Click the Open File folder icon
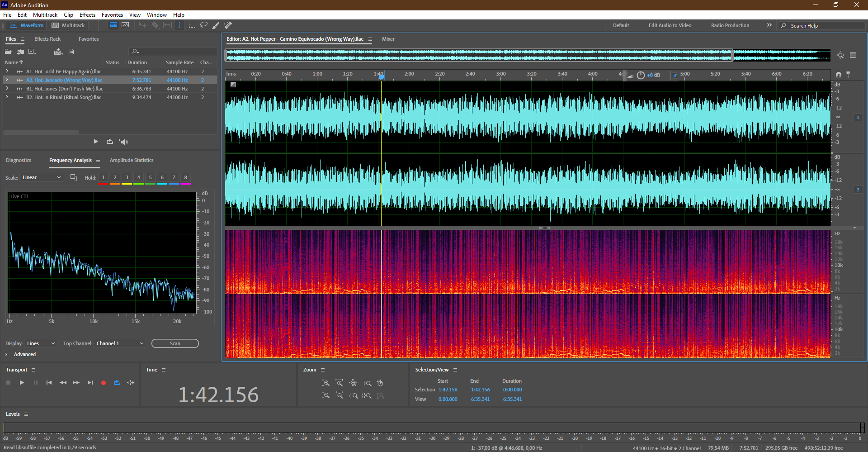 pos(8,52)
